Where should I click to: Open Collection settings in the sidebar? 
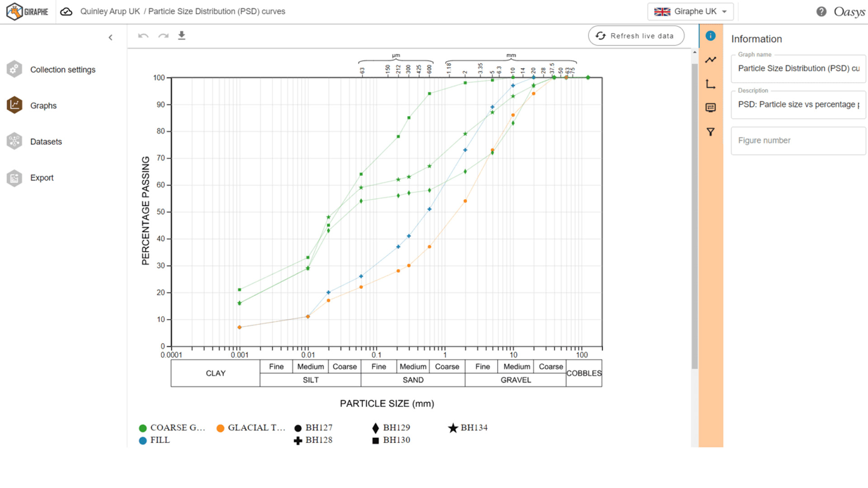click(x=62, y=70)
